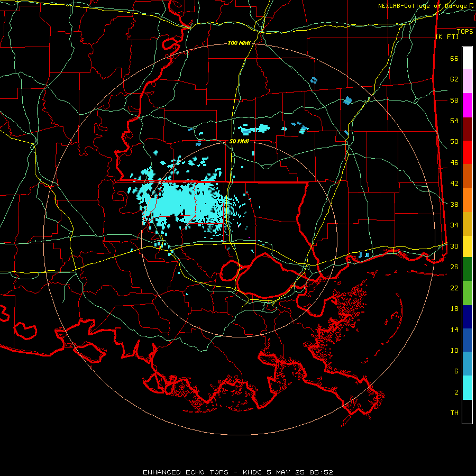Click the two small blue echoes on the eastern coastline
This screenshot has height=476, width=476.
click(364, 255)
